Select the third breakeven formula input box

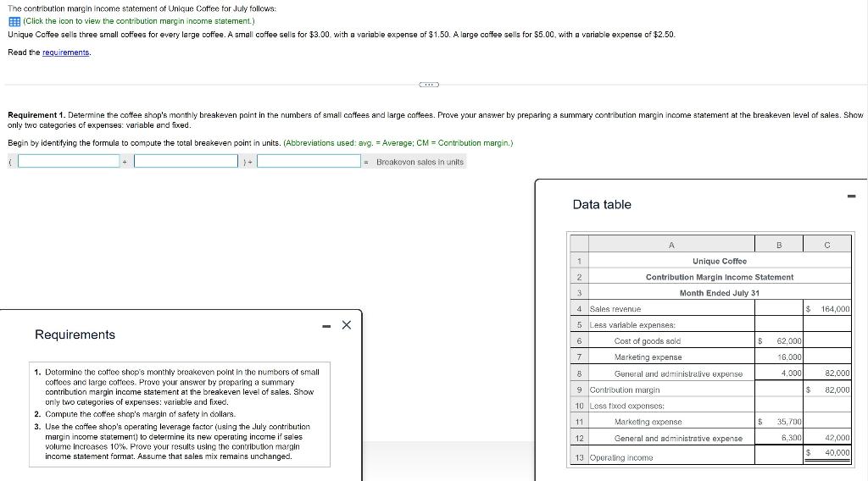click(309, 161)
